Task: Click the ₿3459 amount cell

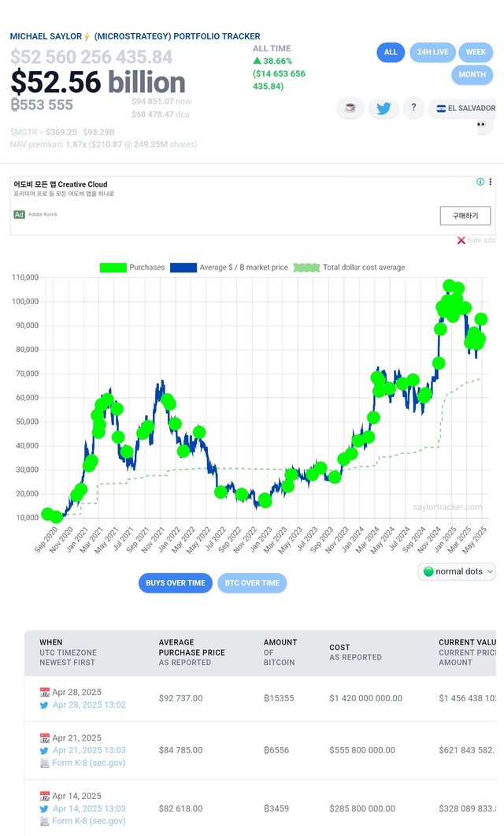Action: pos(276,808)
